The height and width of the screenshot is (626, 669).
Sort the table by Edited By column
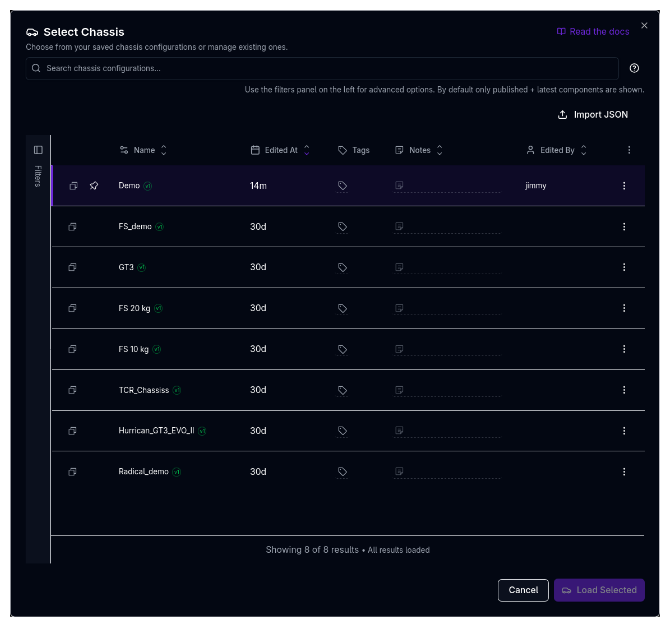pos(556,150)
